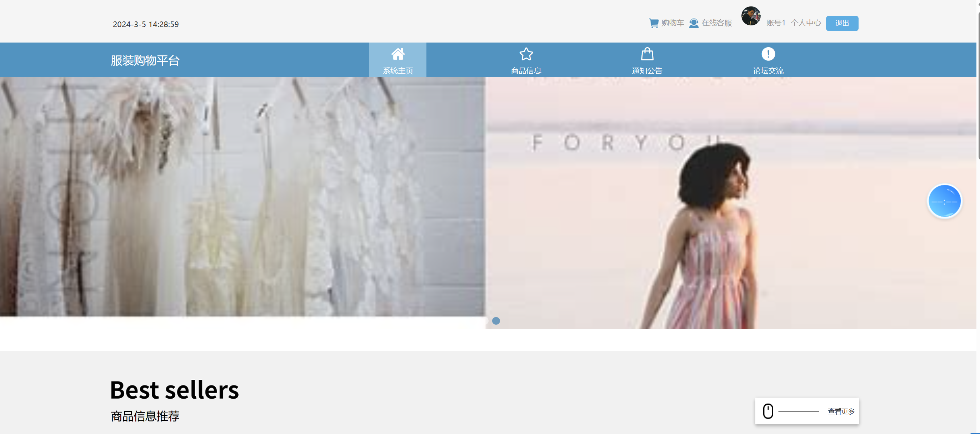Click the star icon above 商品信息

(526, 54)
